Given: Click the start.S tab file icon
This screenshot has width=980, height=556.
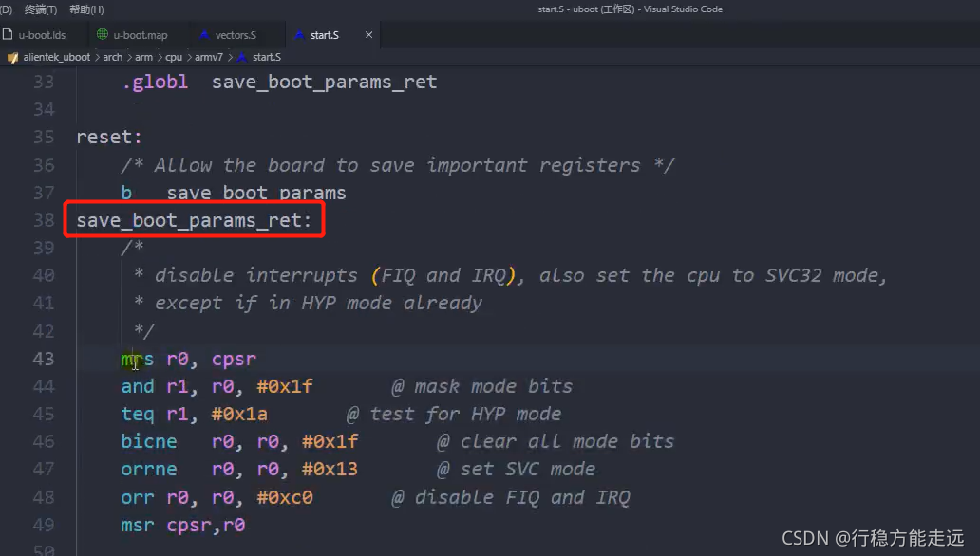Looking at the screenshot, I should coord(299,35).
